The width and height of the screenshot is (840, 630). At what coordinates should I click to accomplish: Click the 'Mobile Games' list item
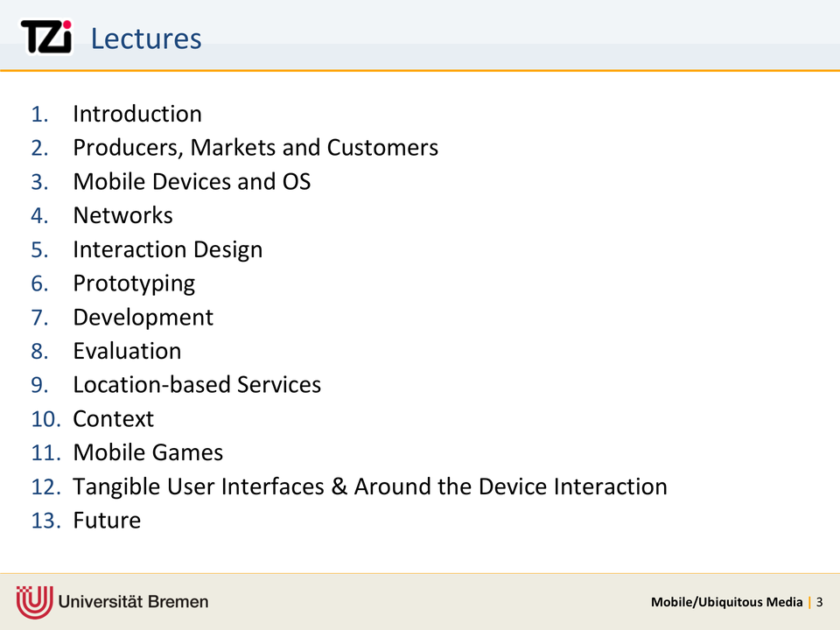[148, 452]
